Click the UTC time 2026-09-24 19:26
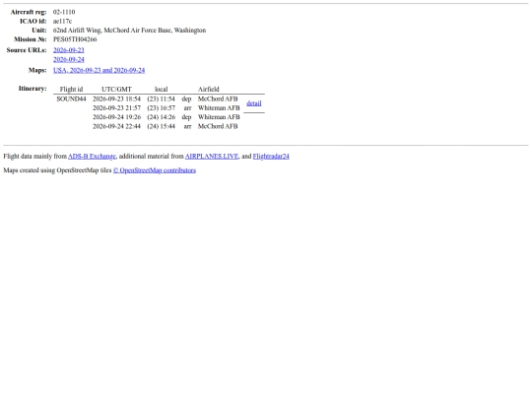Viewport: 532px width, 399px height. tap(116, 117)
